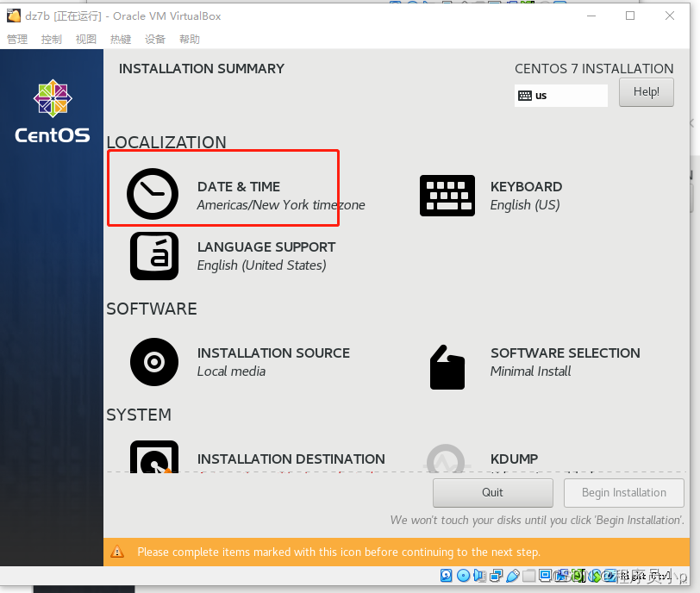Click the 'CENTOS 7 INSTALLATION' title text
This screenshot has height=593, width=700.
coord(594,69)
